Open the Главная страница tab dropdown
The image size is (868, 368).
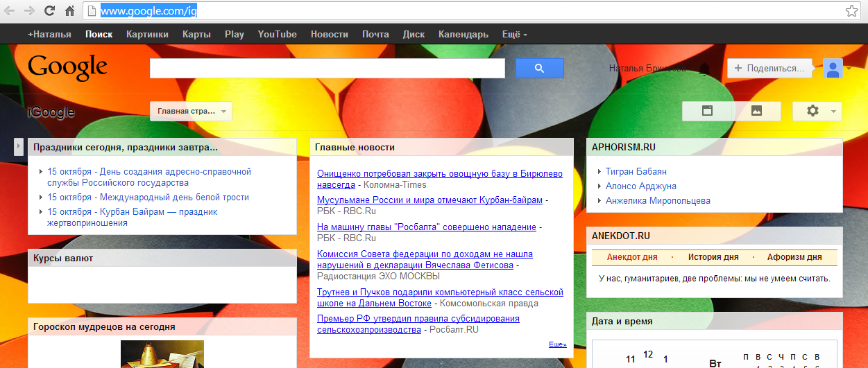click(x=191, y=111)
